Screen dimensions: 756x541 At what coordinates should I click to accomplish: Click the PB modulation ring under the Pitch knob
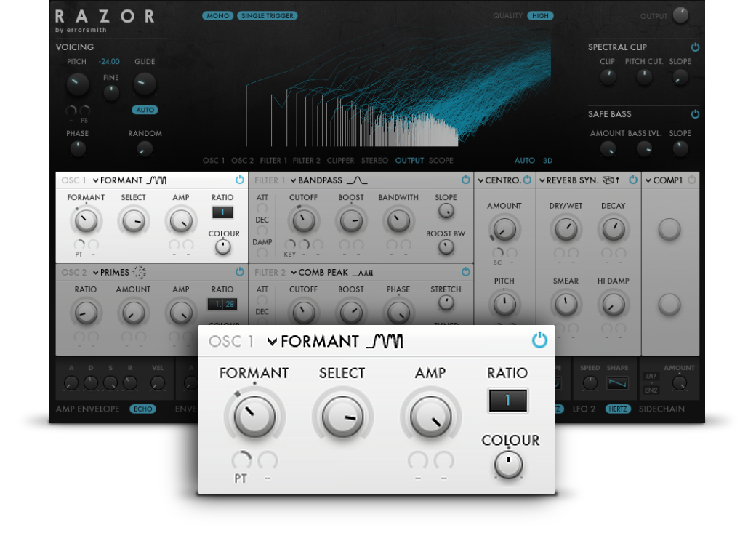click(85, 111)
